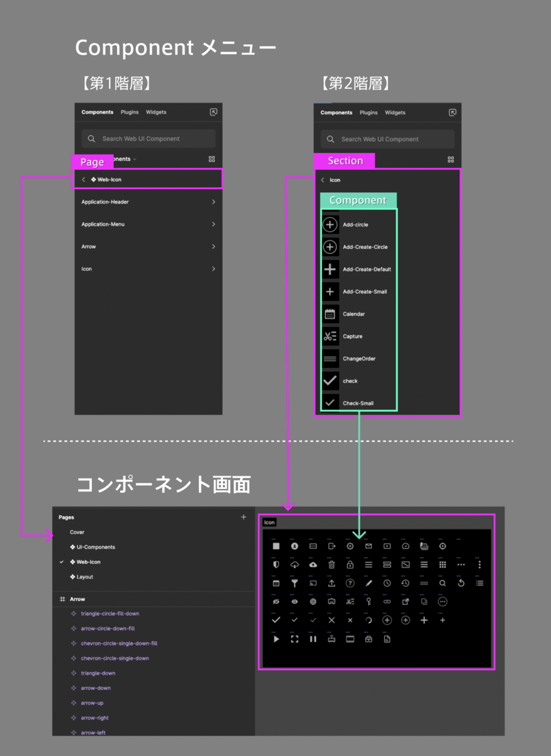Open the Cover page
This screenshot has height=756, width=551.
pos(77,532)
